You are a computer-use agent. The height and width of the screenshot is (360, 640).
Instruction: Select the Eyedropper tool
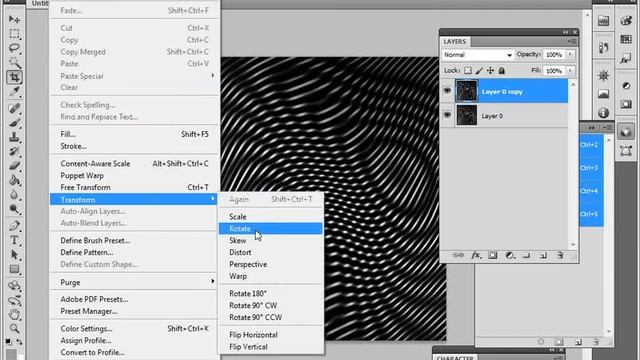point(14,91)
